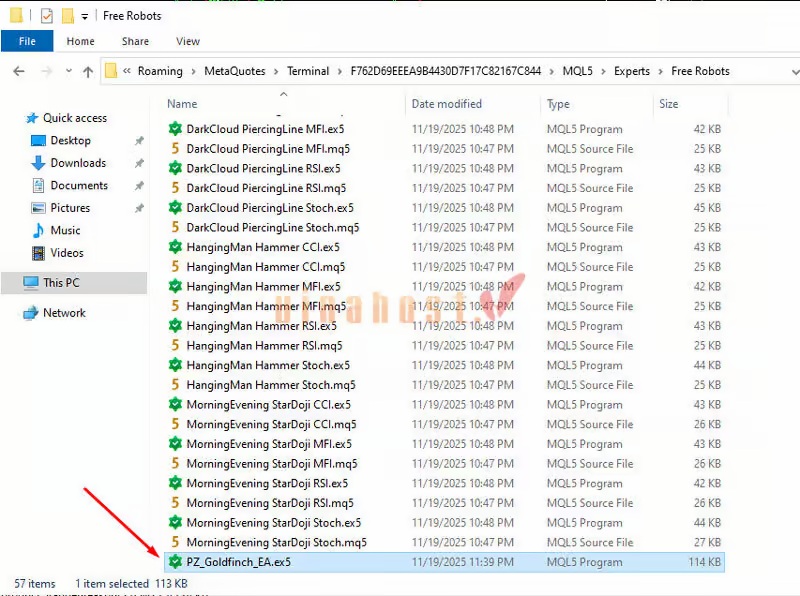This screenshot has width=800, height=596.
Task: Select Quick access in navigation pane
Action: (74, 118)
